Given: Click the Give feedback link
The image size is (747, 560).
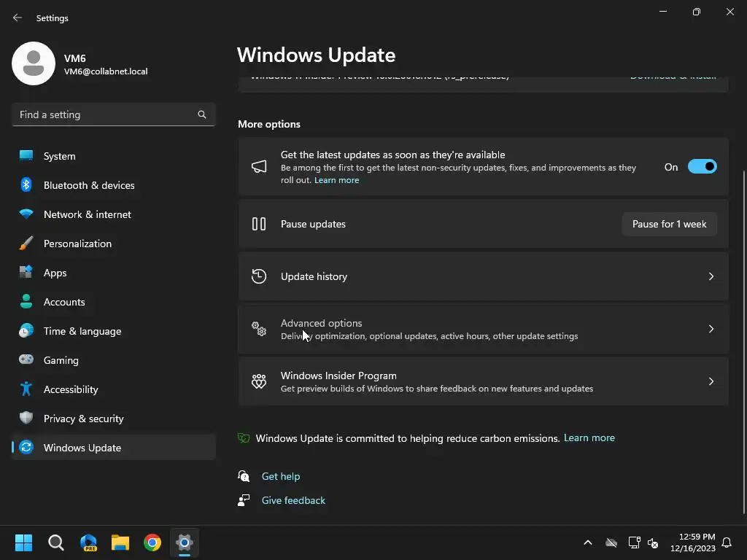Looking at the screenshot, I should point(293,500).
